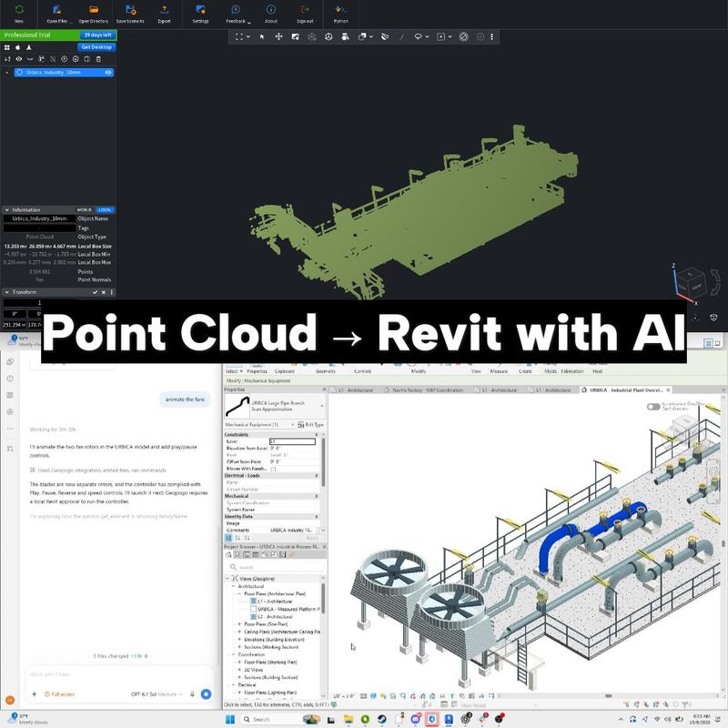Viewport: 728px width, 728px height.
Task: Switch Information panel to LOCAL mode
Action: [105, 210]
